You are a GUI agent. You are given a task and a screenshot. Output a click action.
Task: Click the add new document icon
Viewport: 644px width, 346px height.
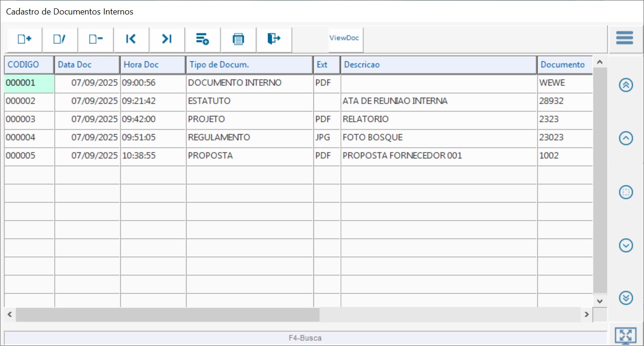click(x=24, y=40)
